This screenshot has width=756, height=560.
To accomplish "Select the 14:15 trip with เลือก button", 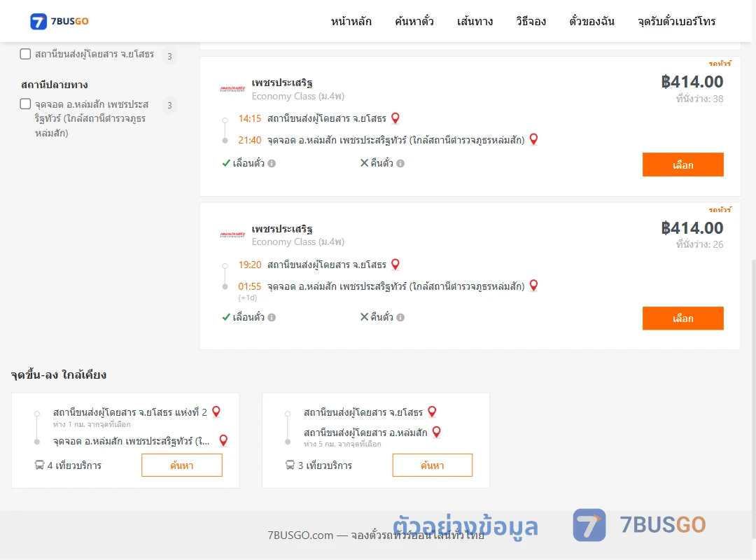I will pos(682,164).
